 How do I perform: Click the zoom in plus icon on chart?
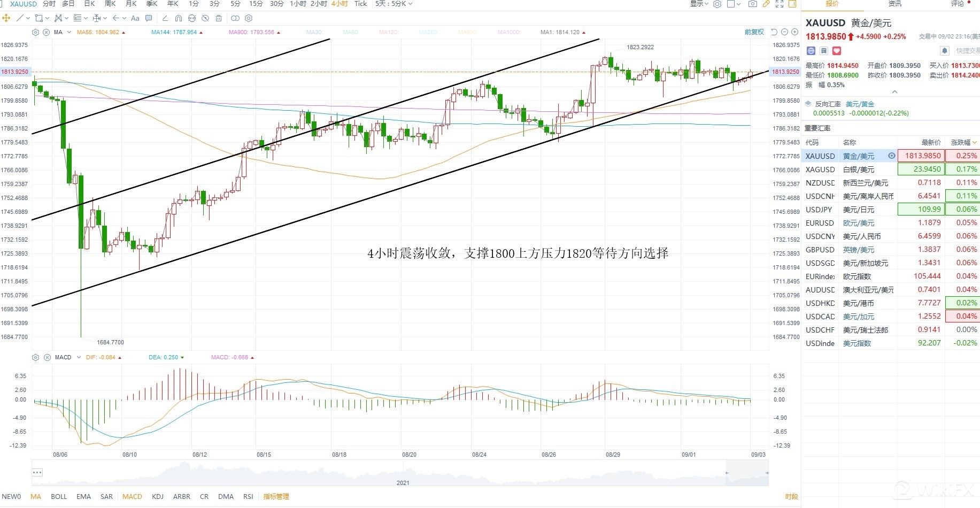click(794, 32)
